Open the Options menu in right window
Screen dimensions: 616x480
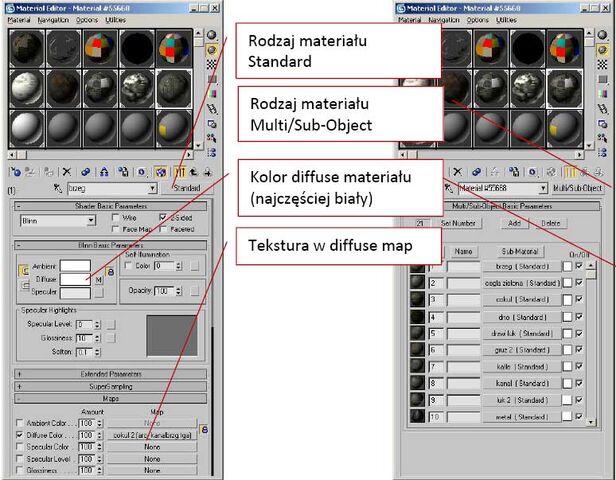[478, 20]
